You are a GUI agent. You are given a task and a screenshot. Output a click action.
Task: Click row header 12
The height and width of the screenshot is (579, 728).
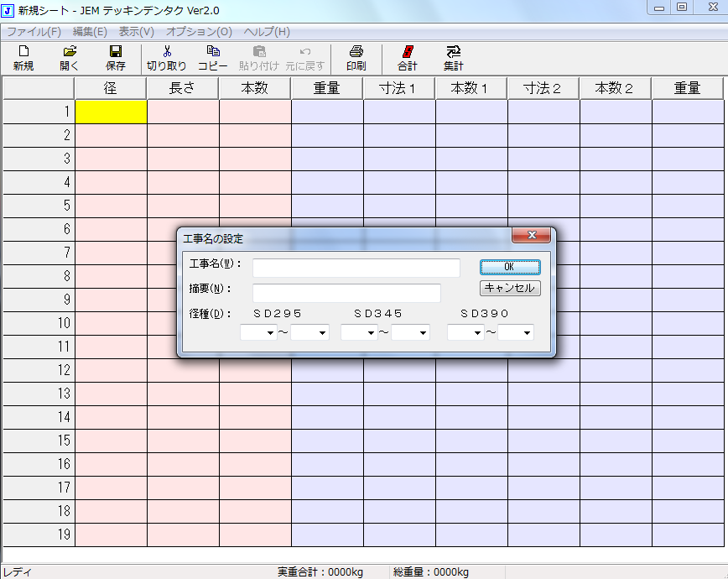pyautogui.click(x=39, y=370)
